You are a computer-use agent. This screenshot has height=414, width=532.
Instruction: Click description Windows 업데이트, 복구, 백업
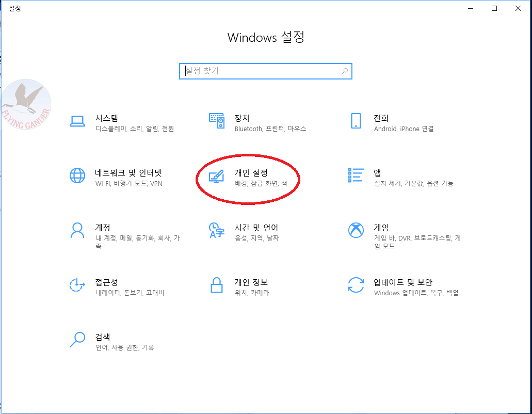[416, 293]
